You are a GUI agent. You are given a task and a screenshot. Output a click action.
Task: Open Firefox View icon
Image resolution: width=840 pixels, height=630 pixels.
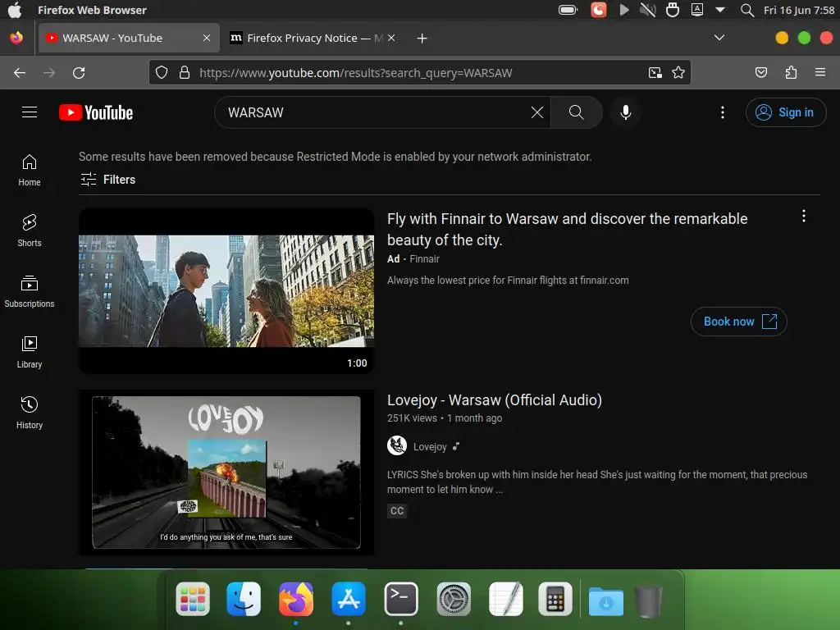16,38
